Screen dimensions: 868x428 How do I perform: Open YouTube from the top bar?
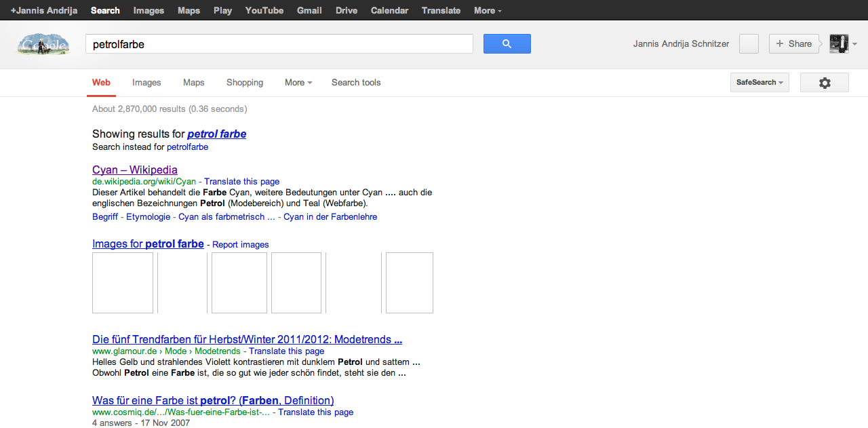(x=264, y=10)
